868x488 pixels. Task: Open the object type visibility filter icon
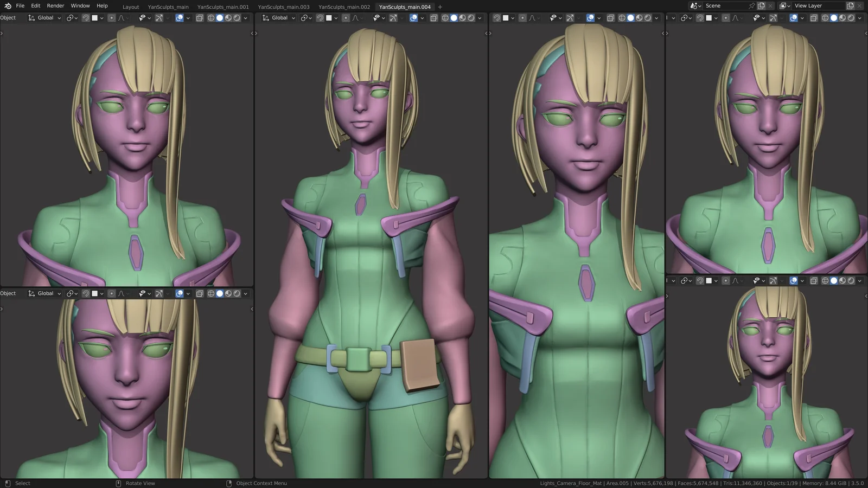tap(144, 17)
